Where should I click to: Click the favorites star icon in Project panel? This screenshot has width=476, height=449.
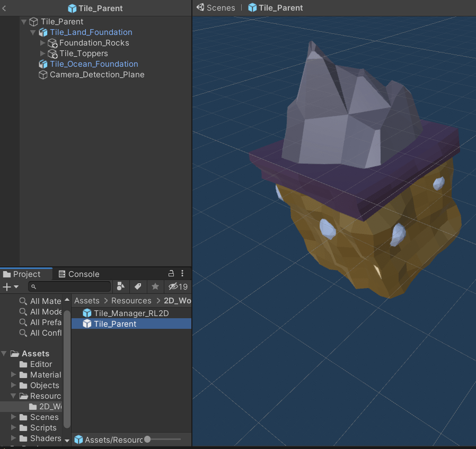(x=155, y=286)
